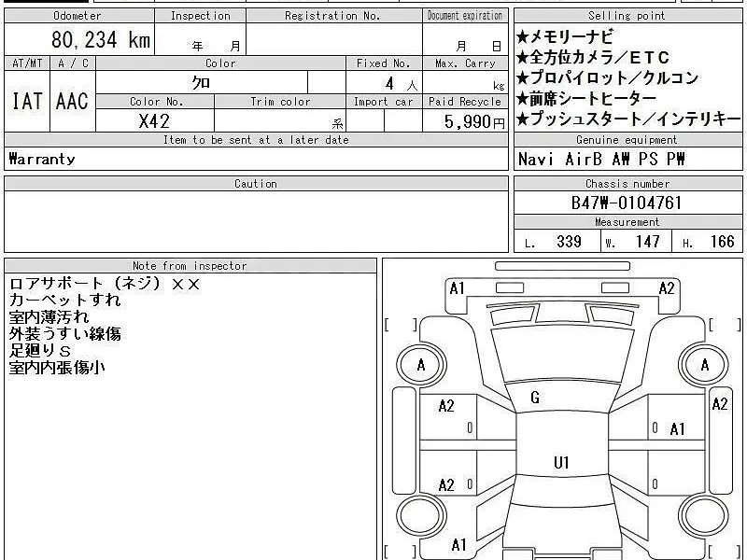Click the front-left wheel circle marked A
This screenshot has width=747, height=560.
420,365
